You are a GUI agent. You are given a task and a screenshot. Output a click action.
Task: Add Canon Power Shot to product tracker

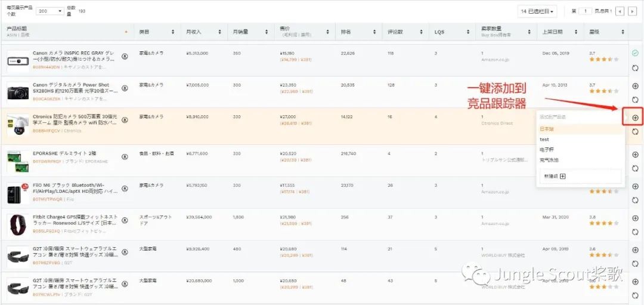(635, 85)
